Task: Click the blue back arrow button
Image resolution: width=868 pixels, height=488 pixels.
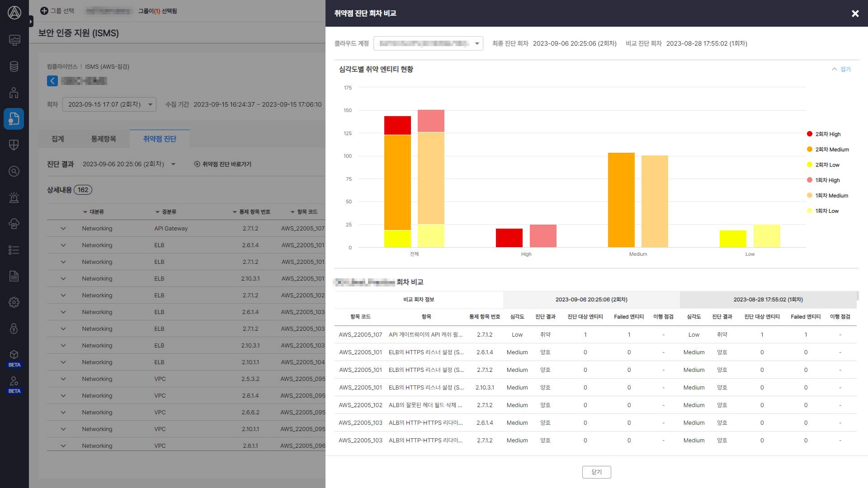Action: pyautogui.click(x=52, y=81)
